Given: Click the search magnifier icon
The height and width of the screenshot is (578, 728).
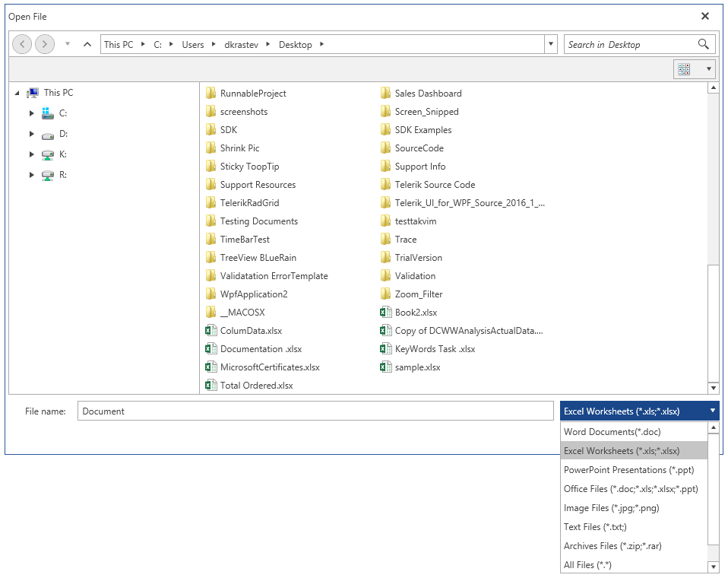Looking at the screenshot, I should pos(704,44).
